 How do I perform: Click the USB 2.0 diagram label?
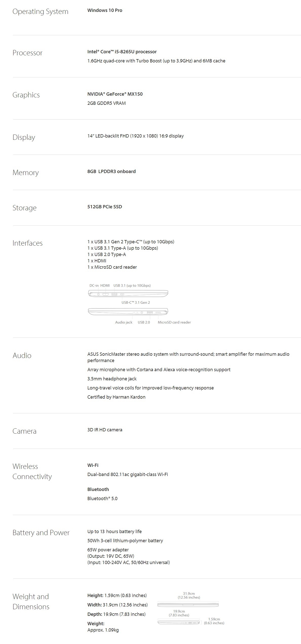click(144, 322)
